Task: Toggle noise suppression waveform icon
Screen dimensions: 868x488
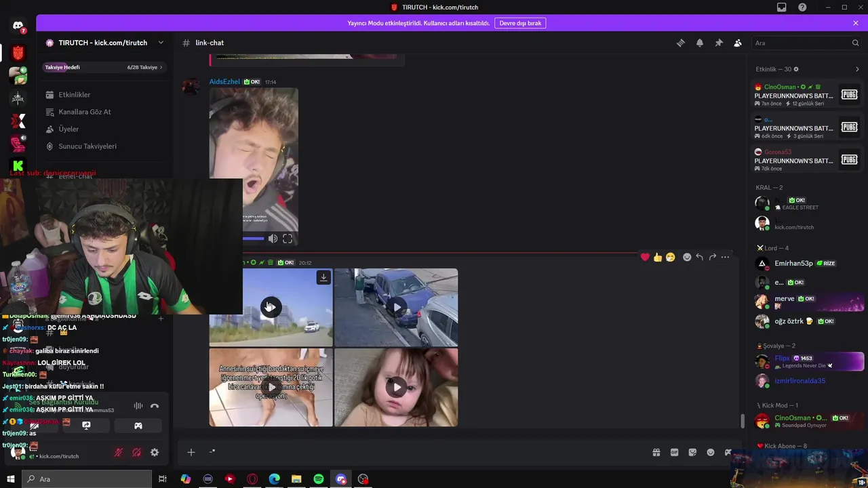Action: [x=138, y=406]
